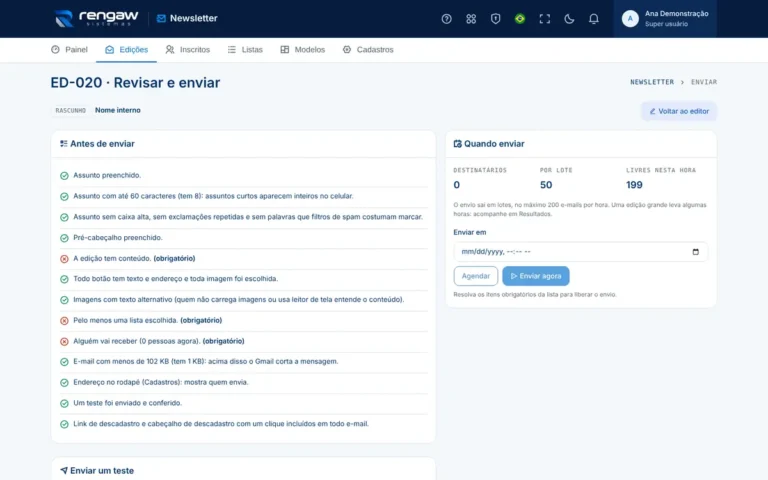768x480 pixels.
Task: Click check icon beside Assunto preenchido
Action: coord(64,175)
